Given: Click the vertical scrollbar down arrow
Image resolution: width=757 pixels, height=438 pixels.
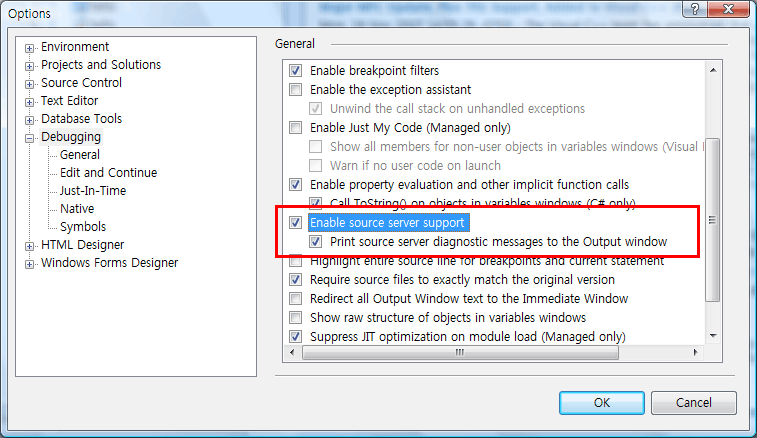Looking at the screenshot, I should (713, 335).
